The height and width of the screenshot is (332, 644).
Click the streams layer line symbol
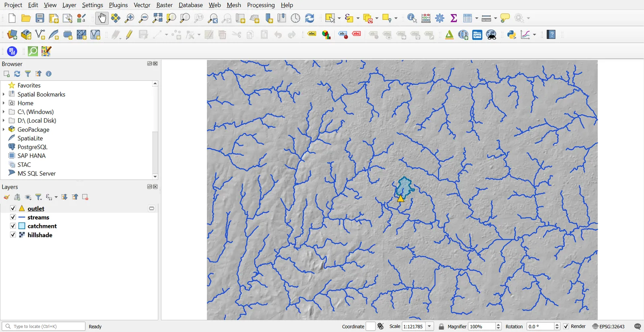point(22,217)
